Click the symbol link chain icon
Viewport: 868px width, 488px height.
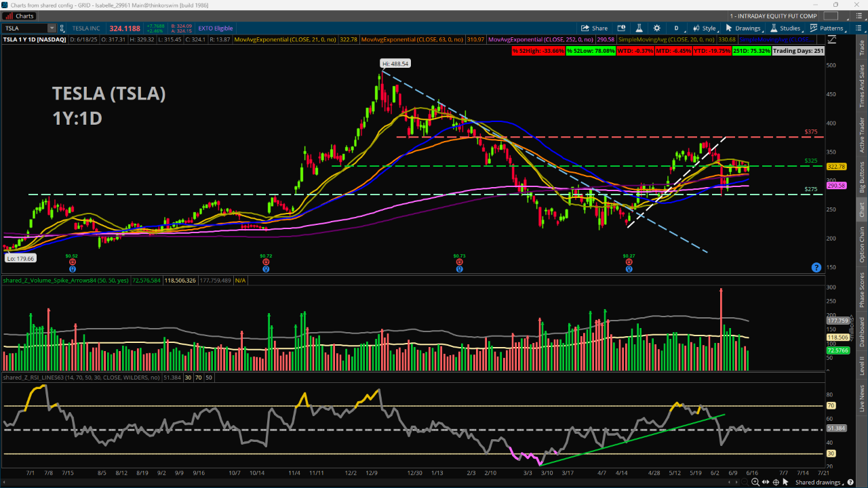(x=63, y=28)
